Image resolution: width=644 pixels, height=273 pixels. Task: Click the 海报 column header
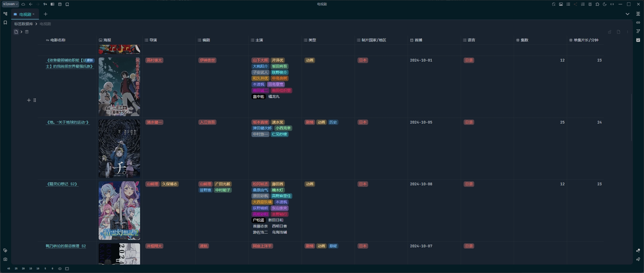pyautogui.click(x=120, y=40)
